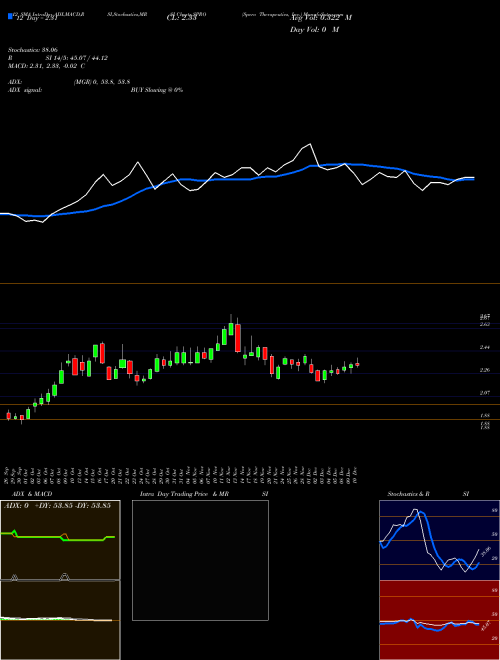Click the 2.26 price axis label
Viewport: 500px width, 660px height.
[x=485, y=370]
